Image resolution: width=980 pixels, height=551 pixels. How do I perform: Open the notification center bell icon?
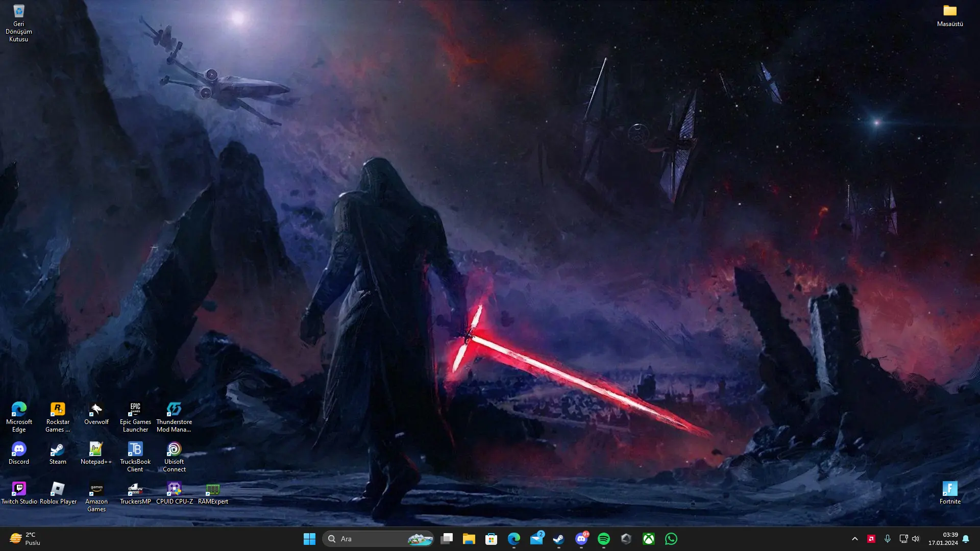tap(966, 539)
